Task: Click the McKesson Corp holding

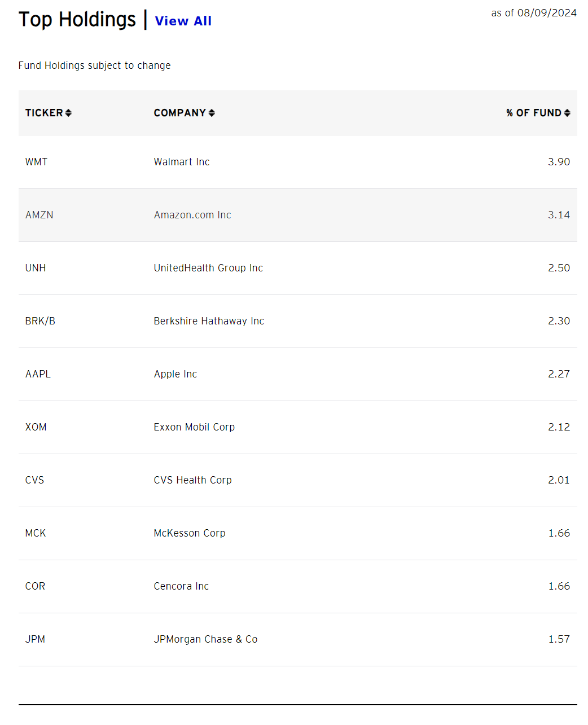Action: click(x=190, y=533)
